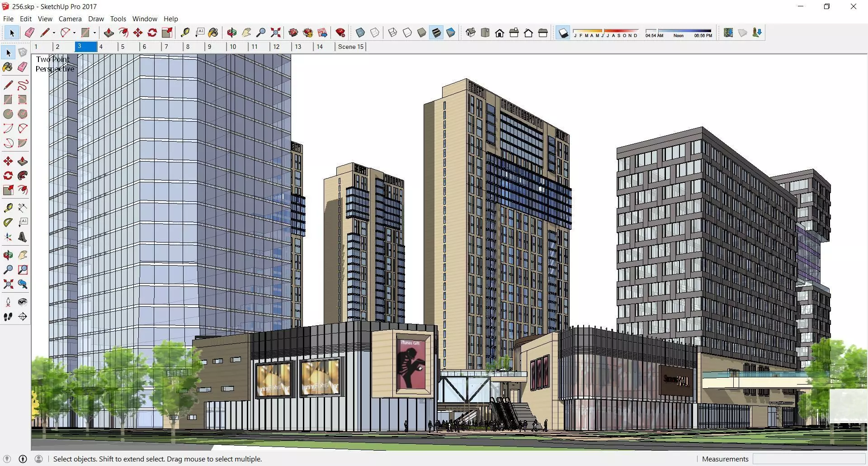The width and height of the screenshot is (868, 466).
Task: Switch to Iso view house icon
Action: click(471, 33)
